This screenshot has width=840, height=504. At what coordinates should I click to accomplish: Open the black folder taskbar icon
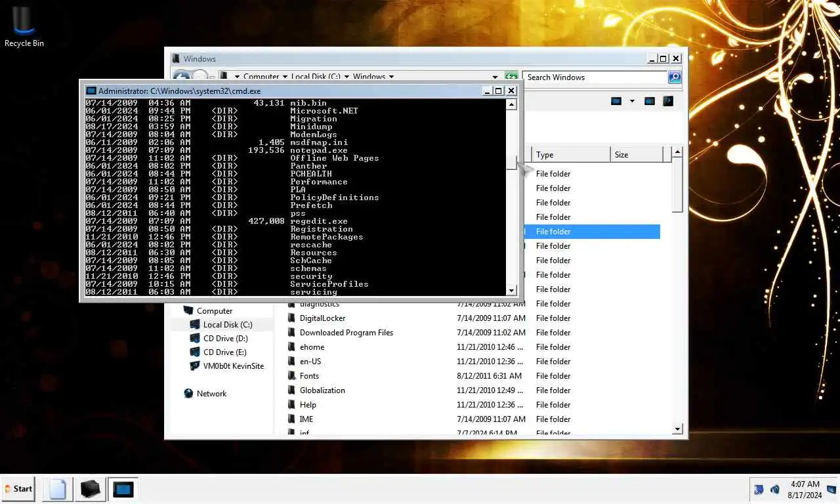(x=90, y=489)
